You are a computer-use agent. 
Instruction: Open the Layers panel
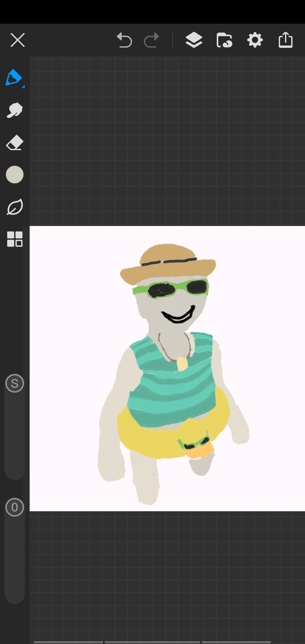tap(194, 40)
